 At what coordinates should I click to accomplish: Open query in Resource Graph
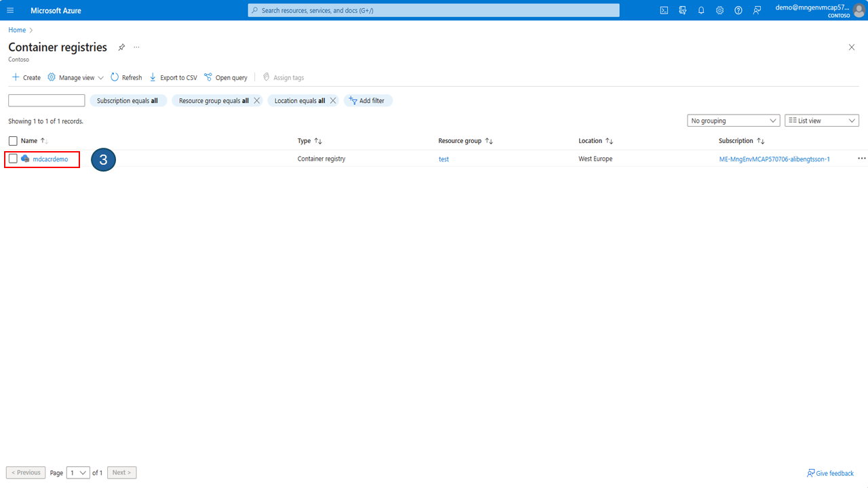click(x=226, y=77)
